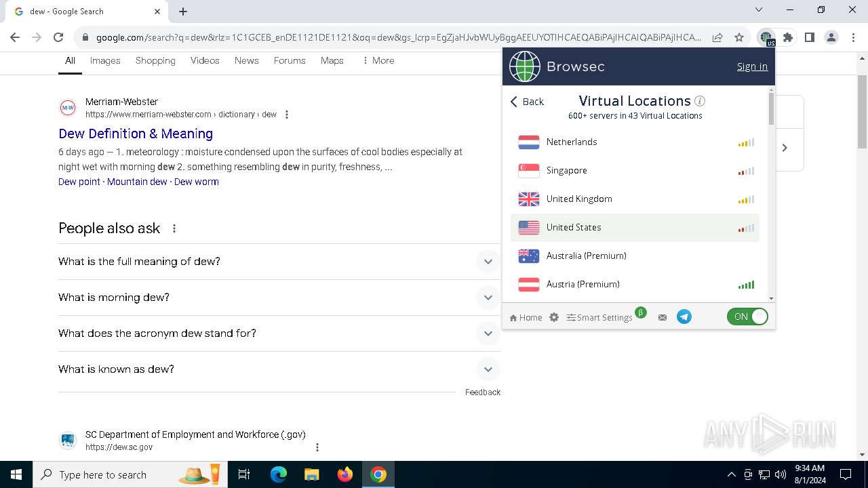This screenshot has width=868, height=488.
Task: Select the Netherlands flag
Action: (x=529, y=142)
